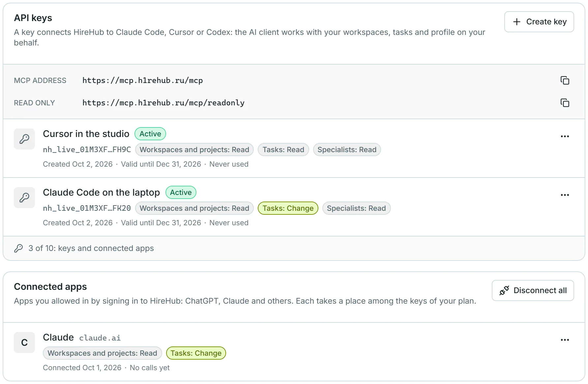Select the https://mcp.h1rehub.ru/mcp address text

pyautogui.click(x=142, y=80)
